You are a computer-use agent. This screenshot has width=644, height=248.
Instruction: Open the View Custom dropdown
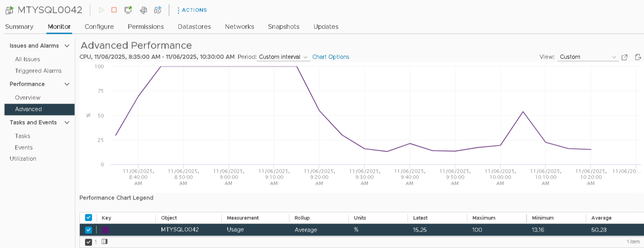(588, 57)
